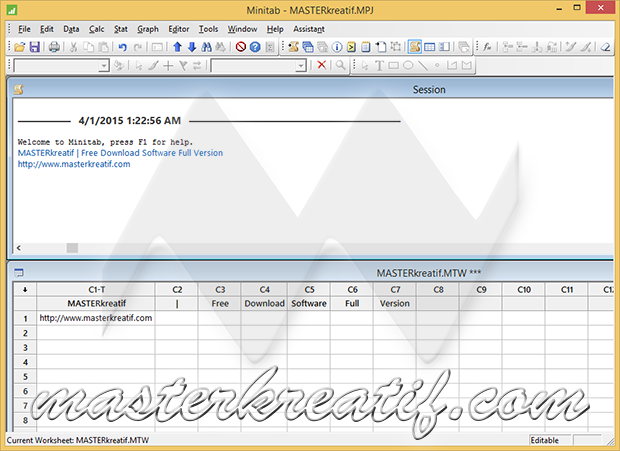Open the http://www.masterkreatif.com link in Session
The width and height of the screenshot is (620, 451).
point(74,164)
